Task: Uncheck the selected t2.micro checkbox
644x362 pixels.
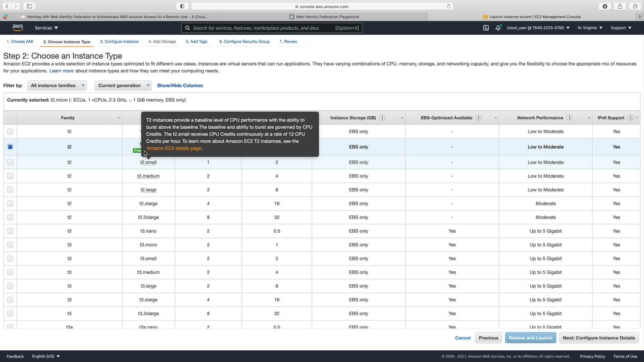Action: 10,147
